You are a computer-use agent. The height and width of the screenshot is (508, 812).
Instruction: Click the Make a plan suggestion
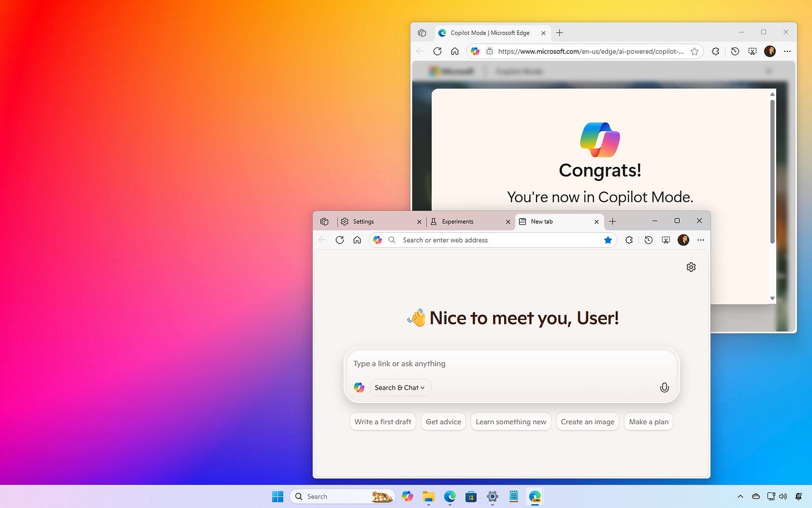pyautogui.click(x=648, y=421)
